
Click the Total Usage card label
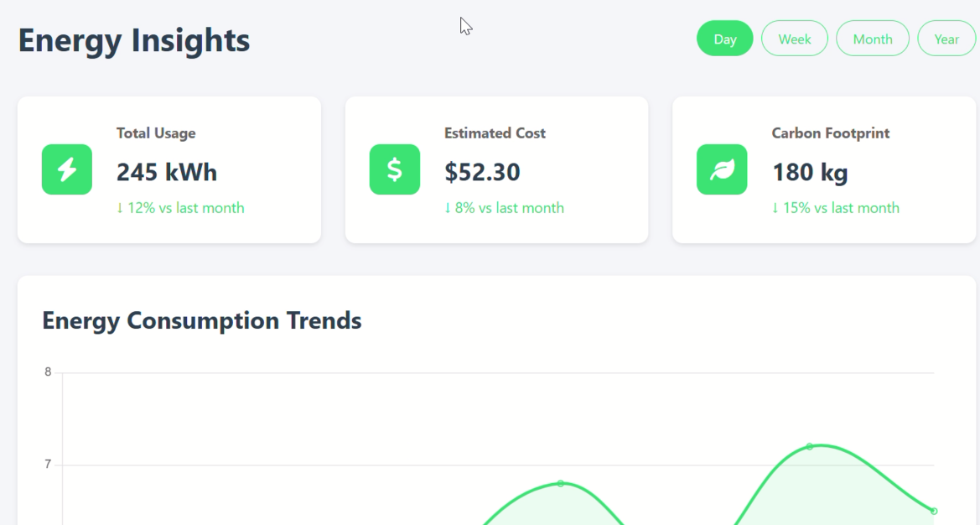[x=156, y=133]
